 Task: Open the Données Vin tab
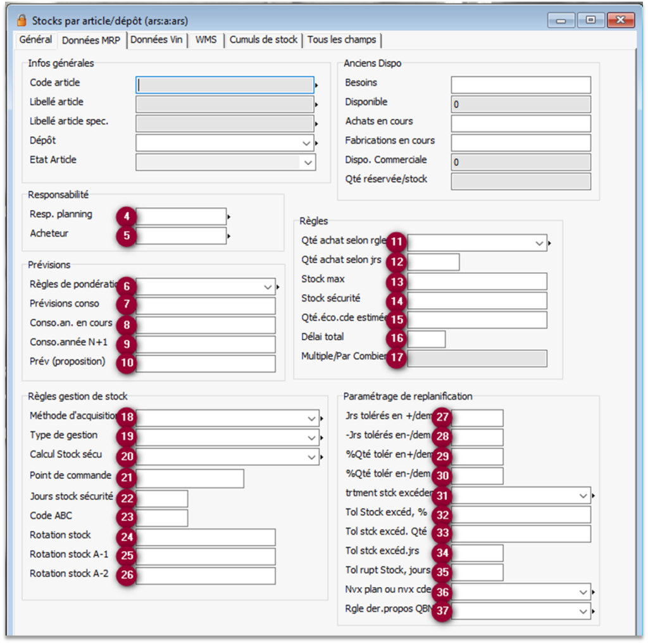[155, 40]
